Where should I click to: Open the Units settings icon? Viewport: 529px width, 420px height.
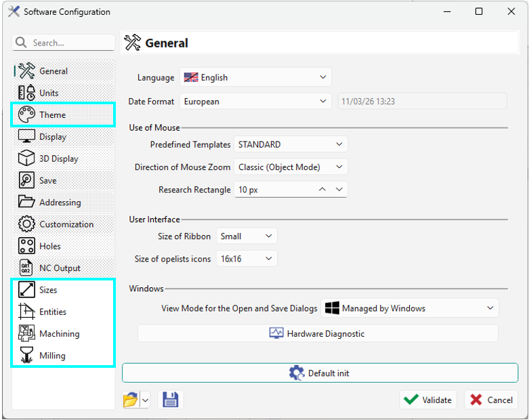(x=26, y=93)
